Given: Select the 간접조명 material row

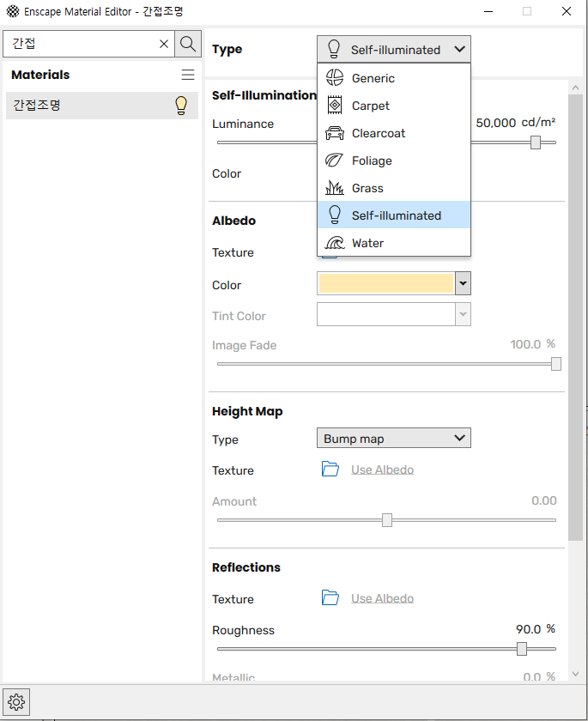Looking at the screenshot, I should [102, 106].
